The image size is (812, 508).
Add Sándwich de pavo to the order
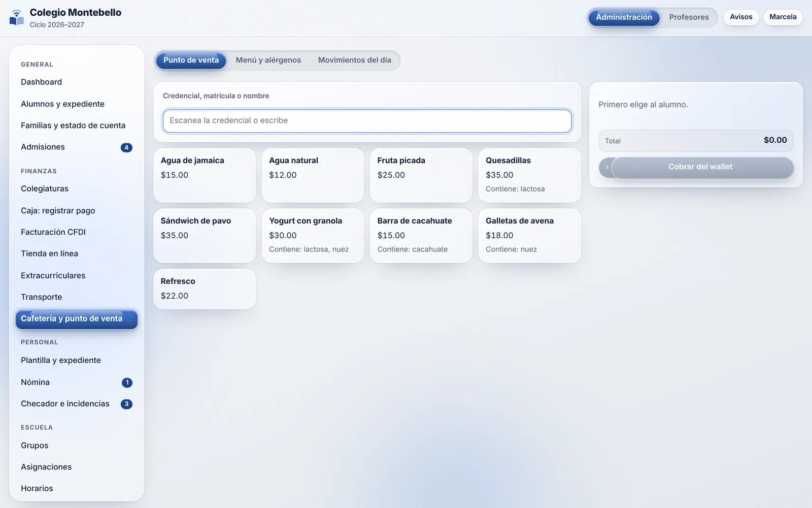pyautogui.click(x=205, y=236)
